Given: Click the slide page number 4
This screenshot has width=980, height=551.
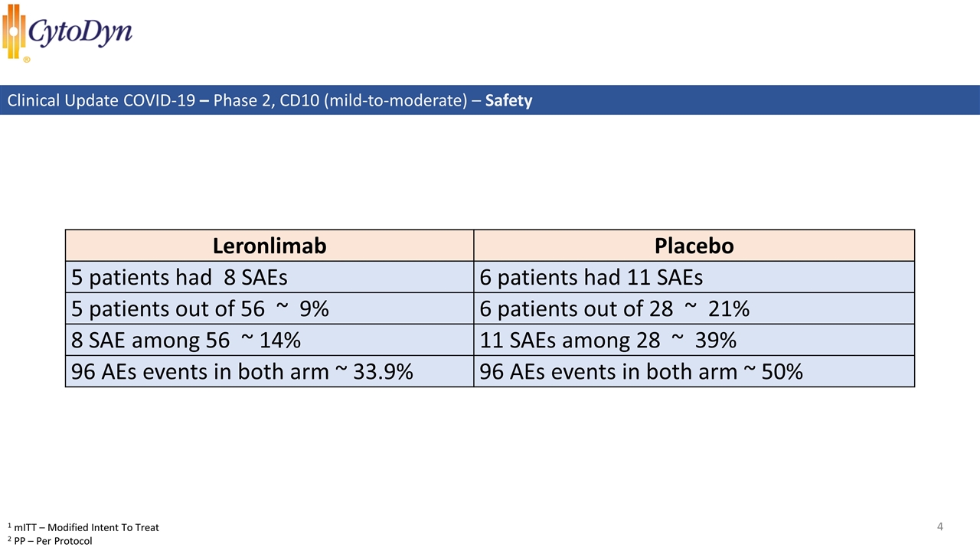Looking at the screenshot, I should (x=939, y=526).
